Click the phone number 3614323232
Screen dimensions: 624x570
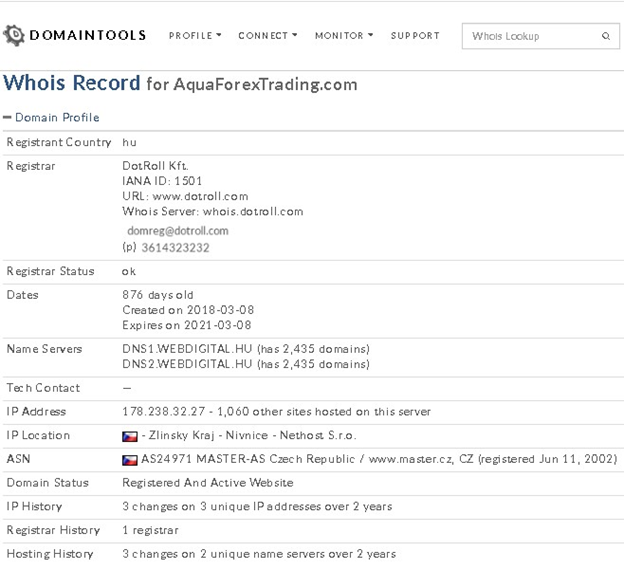click(x=176, y=248)
